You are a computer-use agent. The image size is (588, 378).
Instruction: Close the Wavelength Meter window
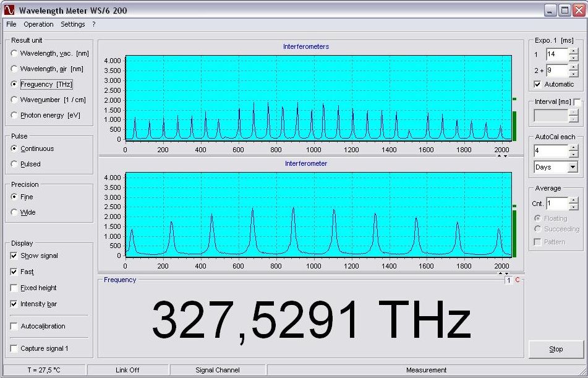coord(579,10)
